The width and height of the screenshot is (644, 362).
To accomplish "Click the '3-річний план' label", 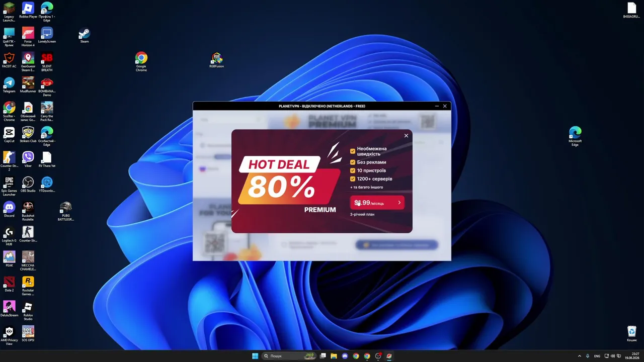I will (x=362, y=214).
